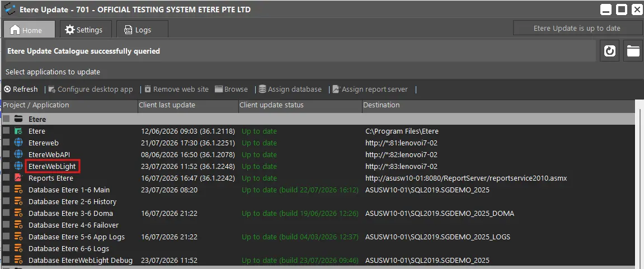
Task: Open the Settings tab
Action: 86,30
